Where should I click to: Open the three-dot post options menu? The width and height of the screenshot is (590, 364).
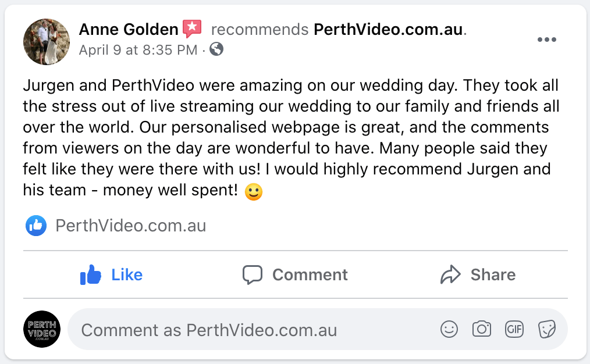547,40
